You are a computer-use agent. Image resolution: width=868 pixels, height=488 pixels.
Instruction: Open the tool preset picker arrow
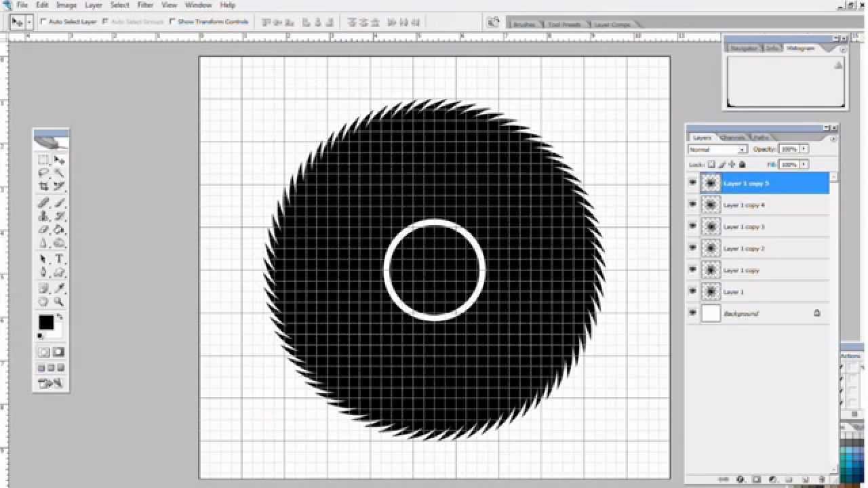(29, 22)
